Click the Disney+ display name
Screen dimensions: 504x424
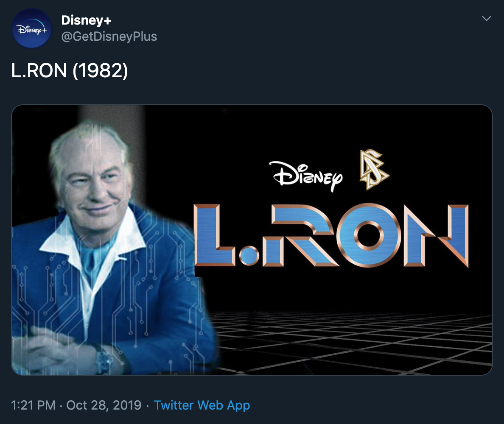[86, 20]
